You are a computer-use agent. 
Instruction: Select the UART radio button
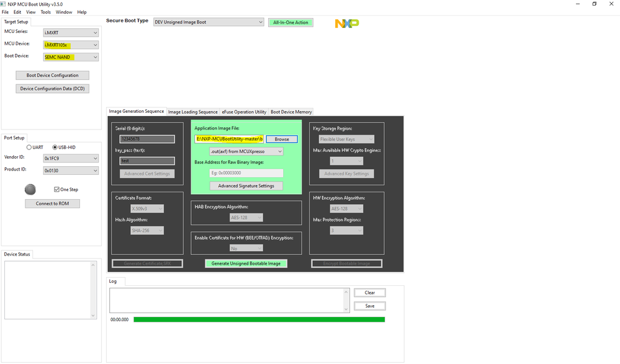coord(29,147)
